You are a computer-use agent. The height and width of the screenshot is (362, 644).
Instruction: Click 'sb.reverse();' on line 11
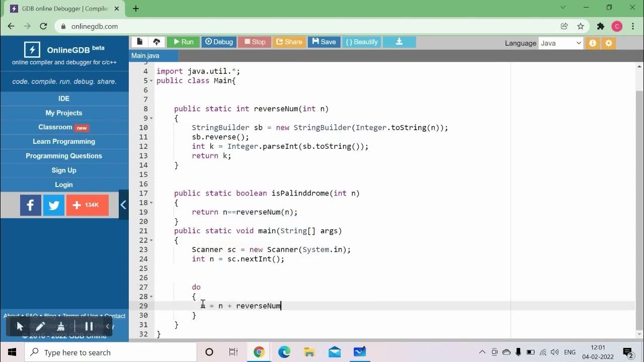[220, 137]
